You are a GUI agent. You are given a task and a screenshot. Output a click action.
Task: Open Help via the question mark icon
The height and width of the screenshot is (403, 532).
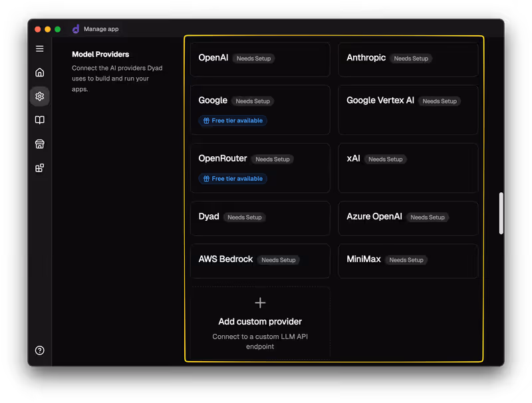pyautogui.click(x=40, y=350)
